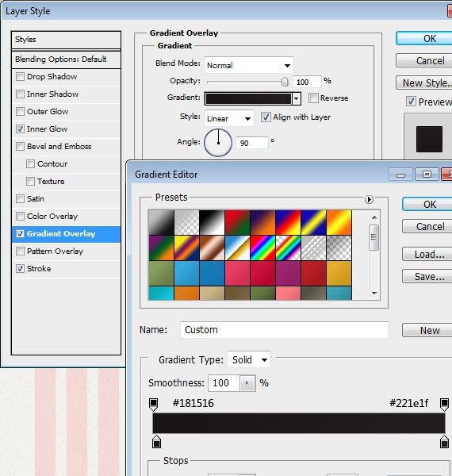Viewport: 452px width, 476px height.
Task: Select the red-to-green gradient preset
Action: pos(238,222)
